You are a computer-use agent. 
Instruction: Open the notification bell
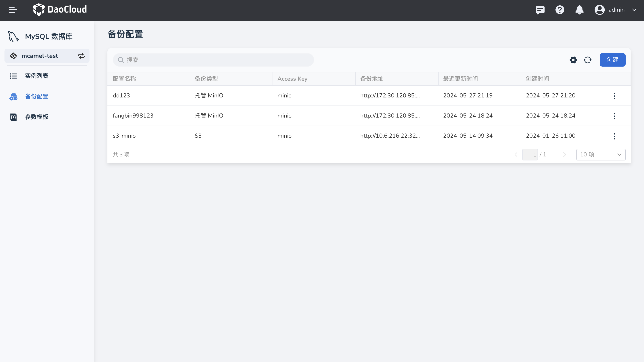point(580,10)
